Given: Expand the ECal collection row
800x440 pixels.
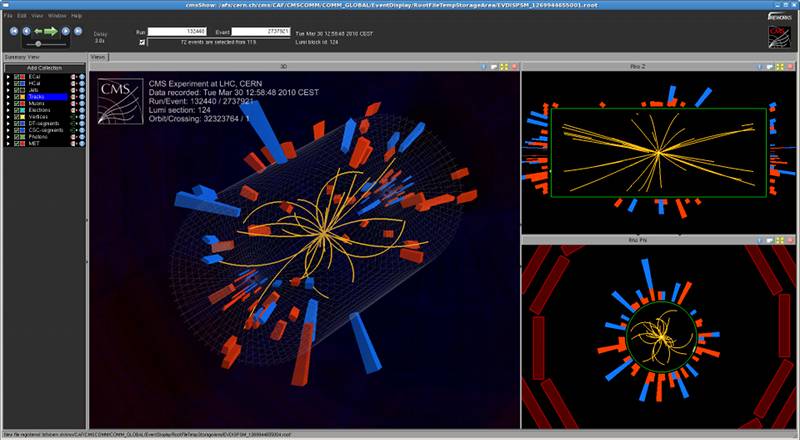Looking at the screenshot, I should [8, 77].
